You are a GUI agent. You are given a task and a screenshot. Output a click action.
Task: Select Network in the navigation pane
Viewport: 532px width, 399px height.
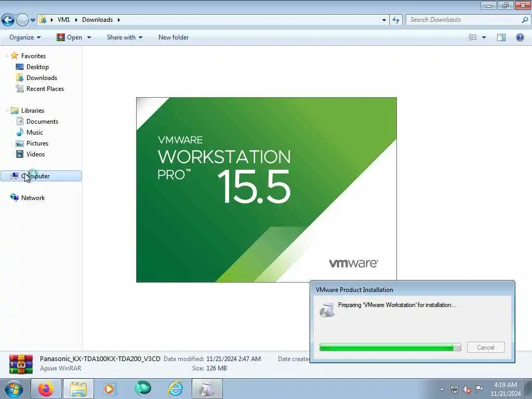click(33, 198)
